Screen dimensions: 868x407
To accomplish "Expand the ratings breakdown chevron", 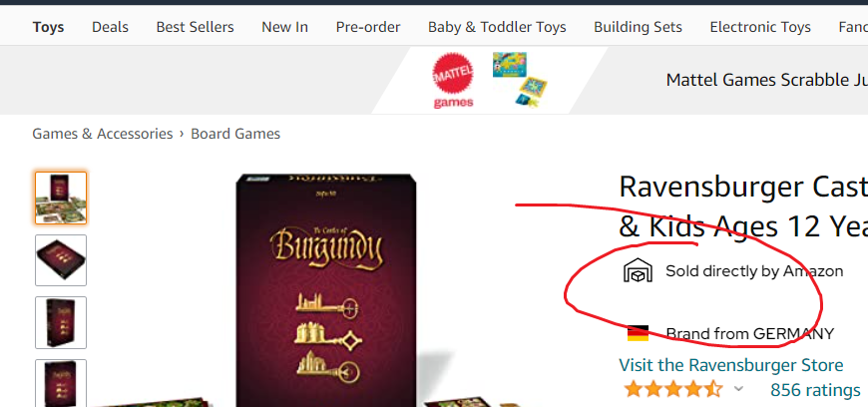I will (x=738, y=389).
